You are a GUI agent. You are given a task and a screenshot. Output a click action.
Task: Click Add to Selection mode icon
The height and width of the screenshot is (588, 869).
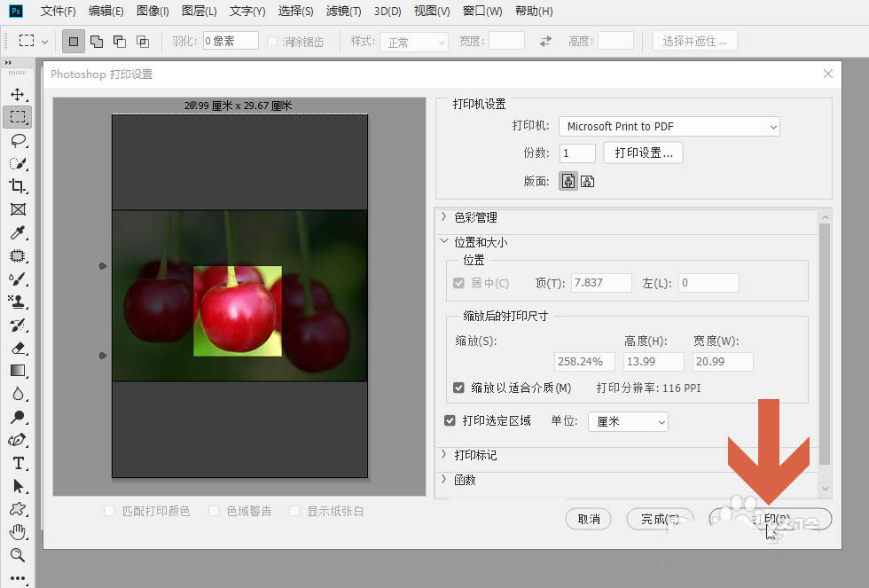click(x=97, y=42)
